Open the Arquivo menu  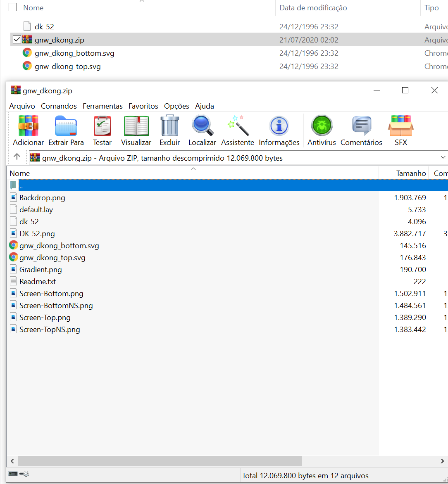[22, 106]
